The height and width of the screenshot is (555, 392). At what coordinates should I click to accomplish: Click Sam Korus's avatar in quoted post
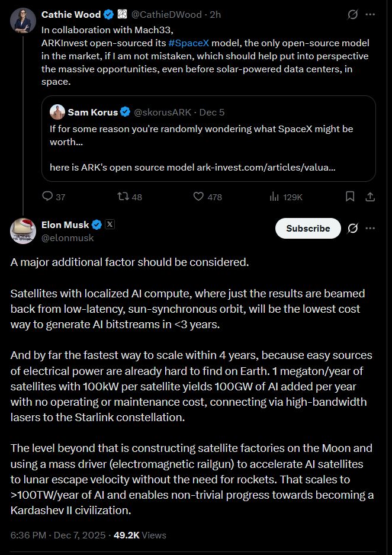tap(57, 112)
